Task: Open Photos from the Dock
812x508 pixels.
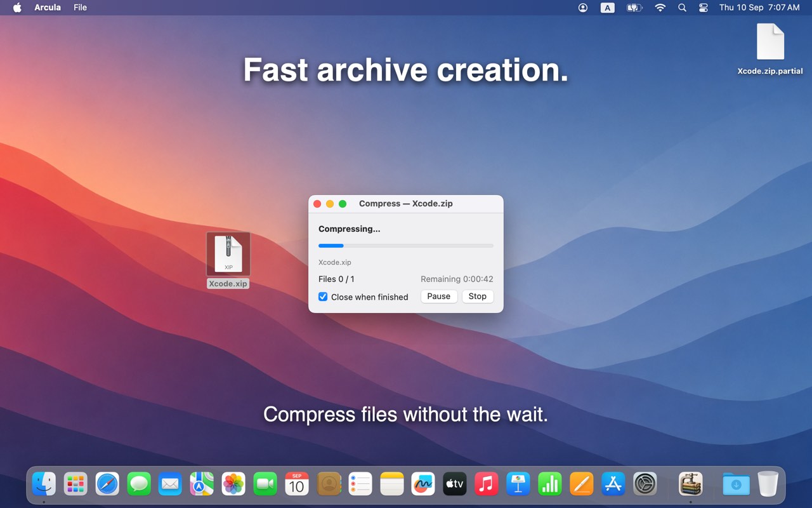Action: 233,485
